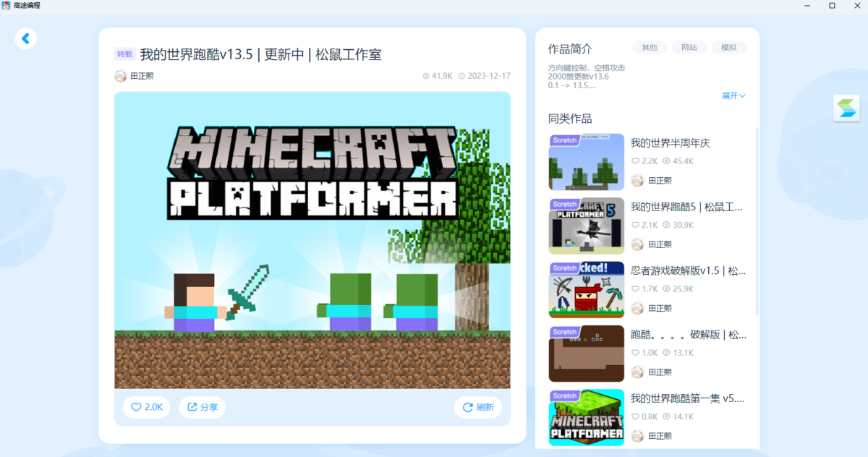Open 跑酷。。。。破解版 project title
The height and width of the screenshot is (457, 868).
[x=689, y=335]
